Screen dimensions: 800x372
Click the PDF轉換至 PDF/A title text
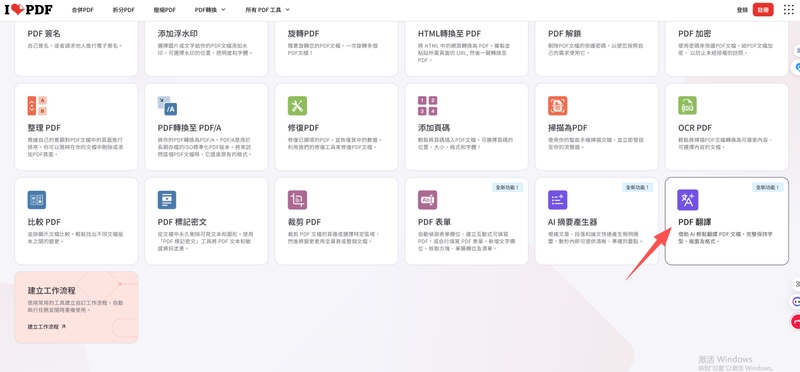coord(189,128)
